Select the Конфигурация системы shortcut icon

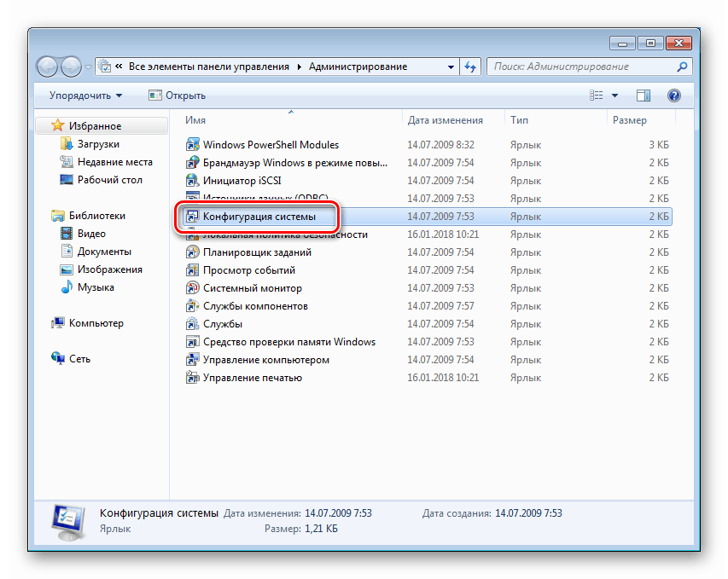pos(192,217)
